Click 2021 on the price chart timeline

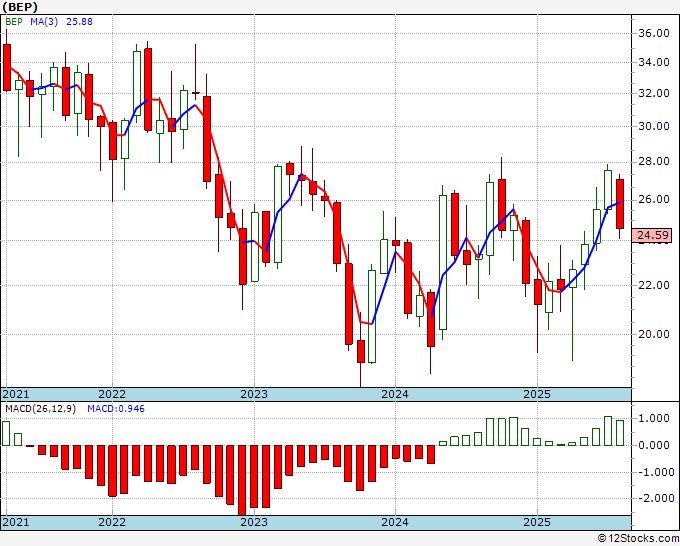point(16,394)
